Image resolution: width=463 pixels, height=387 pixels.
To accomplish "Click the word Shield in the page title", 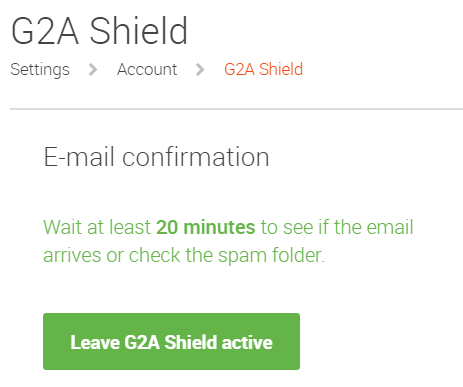I will click(x=139, y=31).
